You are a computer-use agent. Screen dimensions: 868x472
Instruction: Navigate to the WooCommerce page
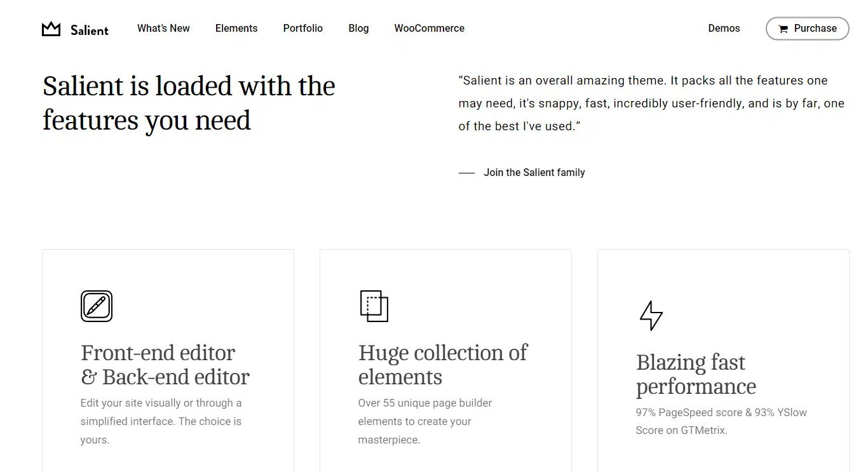point(429,29)
